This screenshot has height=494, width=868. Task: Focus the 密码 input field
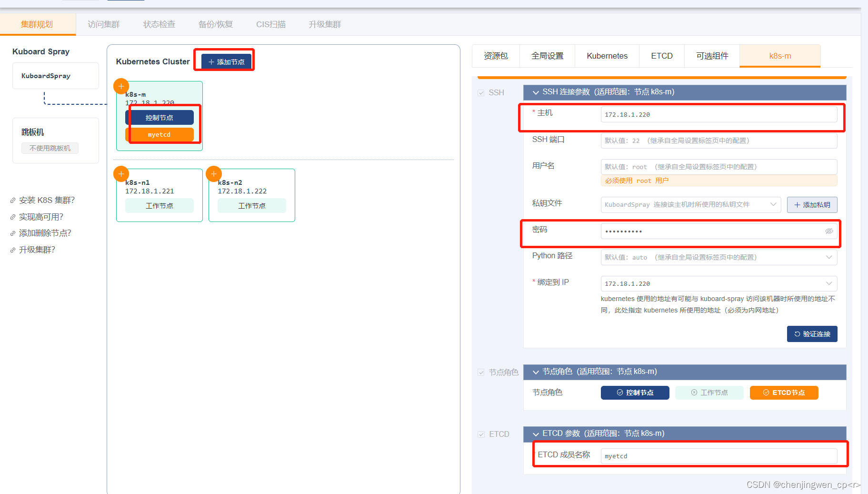click(718, 231)
